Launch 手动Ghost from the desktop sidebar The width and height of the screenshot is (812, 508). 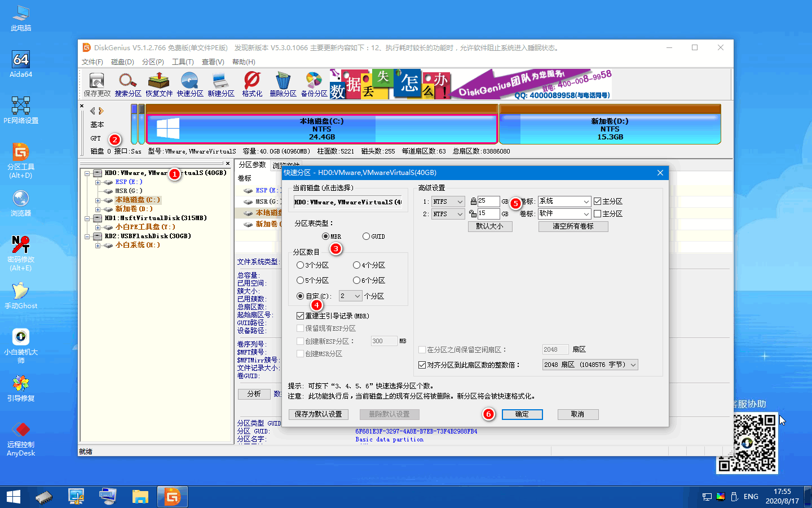pyautogui.click(x=21, y=294)
